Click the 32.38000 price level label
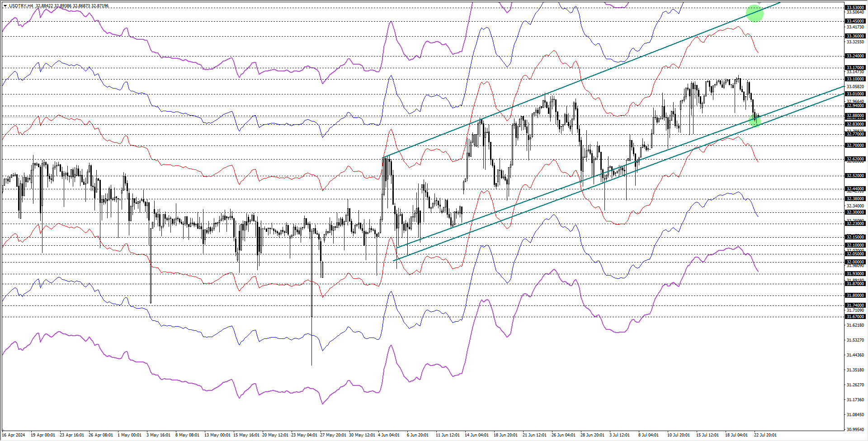Screen dimensions: 868x441 [855, 199]
